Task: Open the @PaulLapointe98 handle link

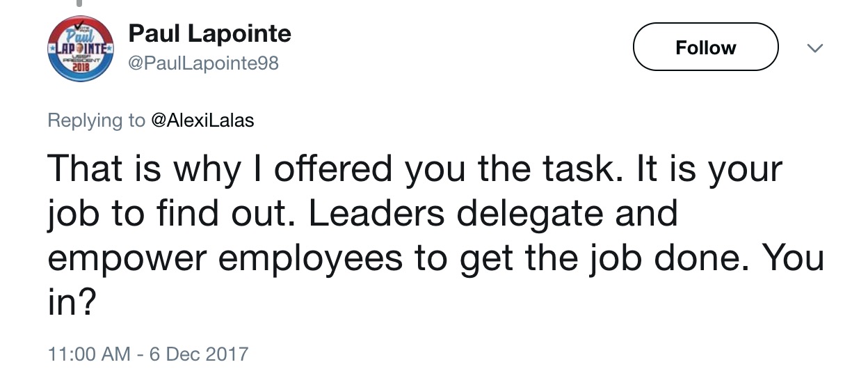Action: click(x=204, y=63)
